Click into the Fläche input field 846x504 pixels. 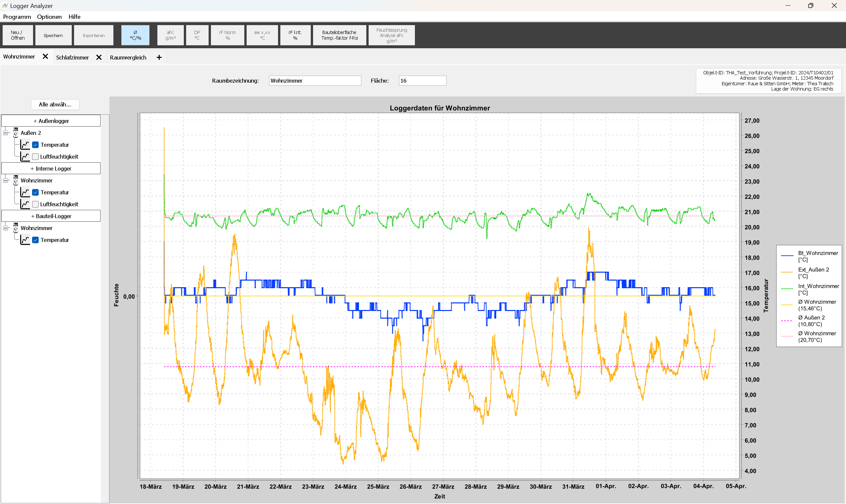coord(422,81)
